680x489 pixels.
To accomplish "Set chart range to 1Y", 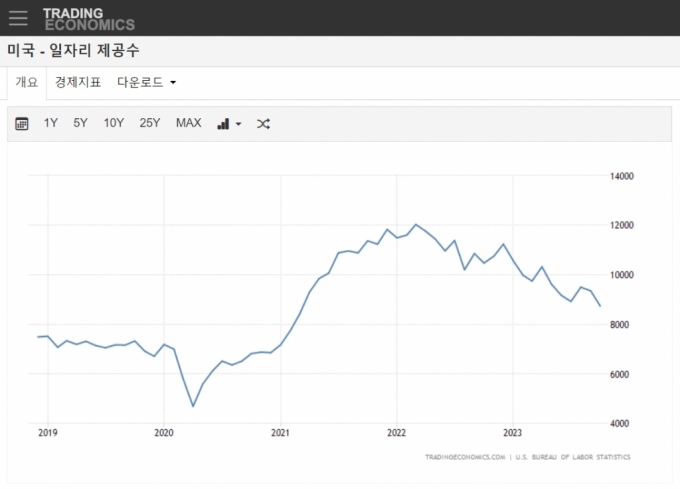I will 51,123.
